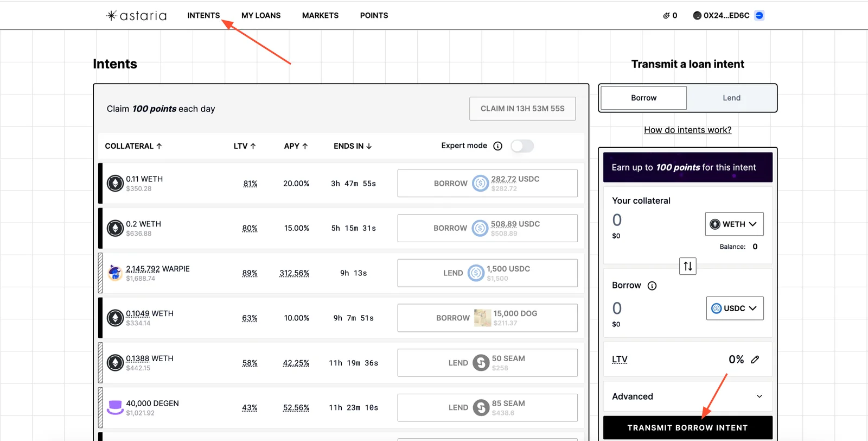Screen dimensions: 868x441
Task: Click the info icon next to Borrow label
Action: point(652,286)
